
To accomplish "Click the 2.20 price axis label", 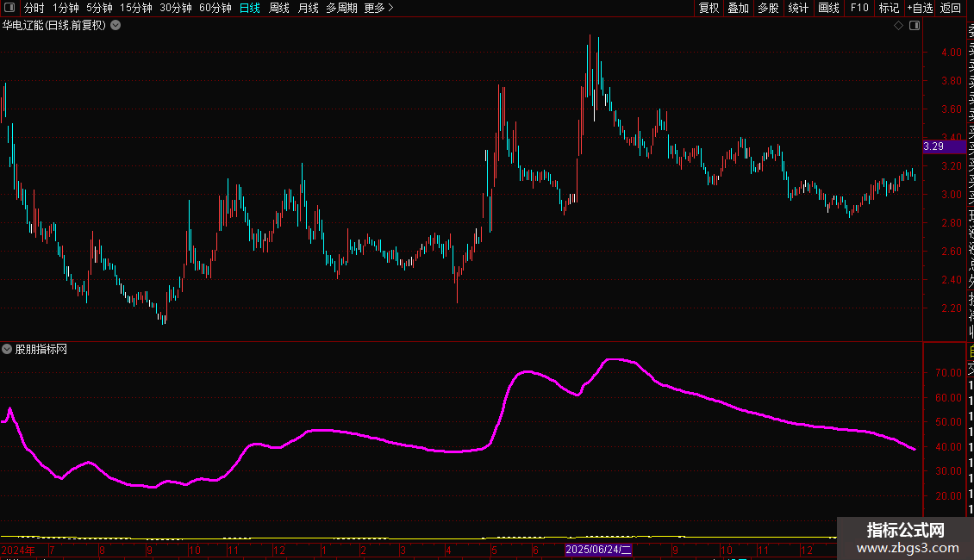I will tap(952, 308).
